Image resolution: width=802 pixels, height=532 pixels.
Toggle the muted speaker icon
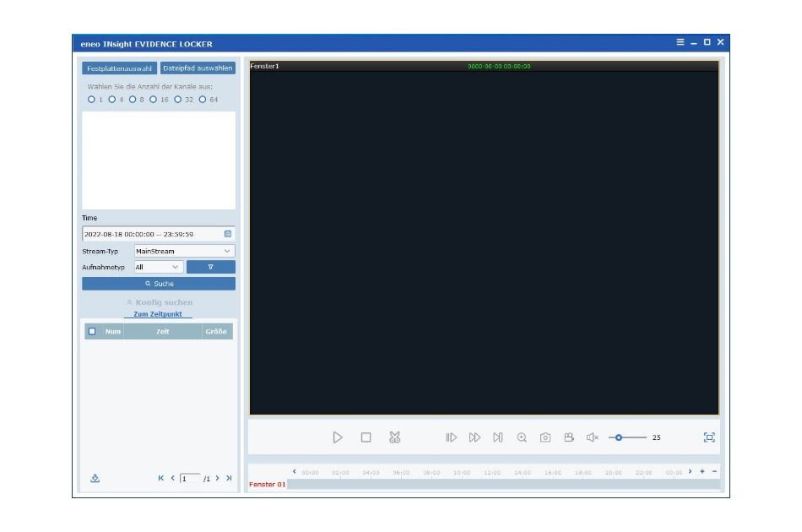(592, 437)
